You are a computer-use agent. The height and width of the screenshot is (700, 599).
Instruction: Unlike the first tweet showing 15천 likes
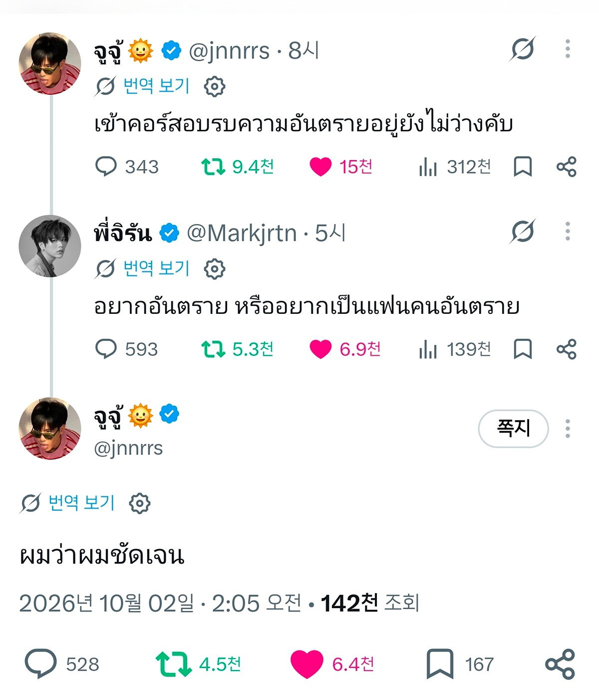[341, 167]
